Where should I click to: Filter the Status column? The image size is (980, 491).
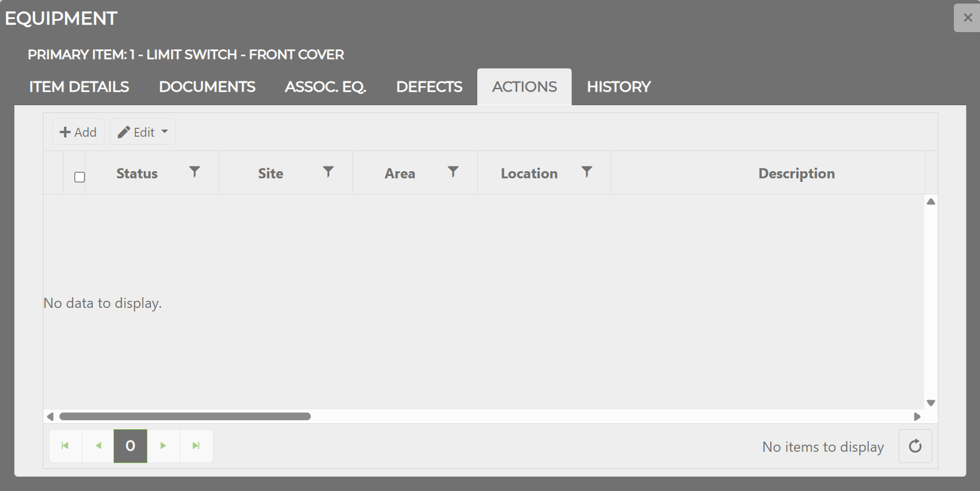click(194, 172)
